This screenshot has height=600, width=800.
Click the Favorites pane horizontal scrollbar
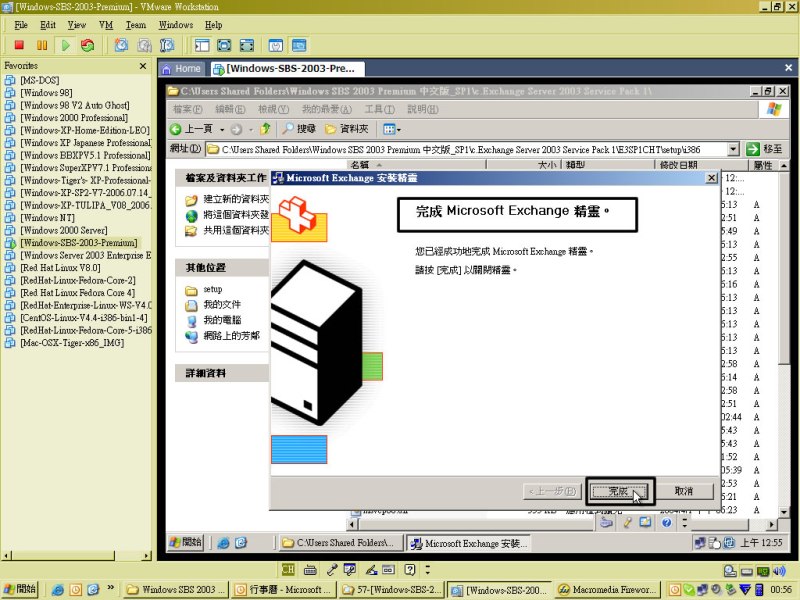coord(77,555)
